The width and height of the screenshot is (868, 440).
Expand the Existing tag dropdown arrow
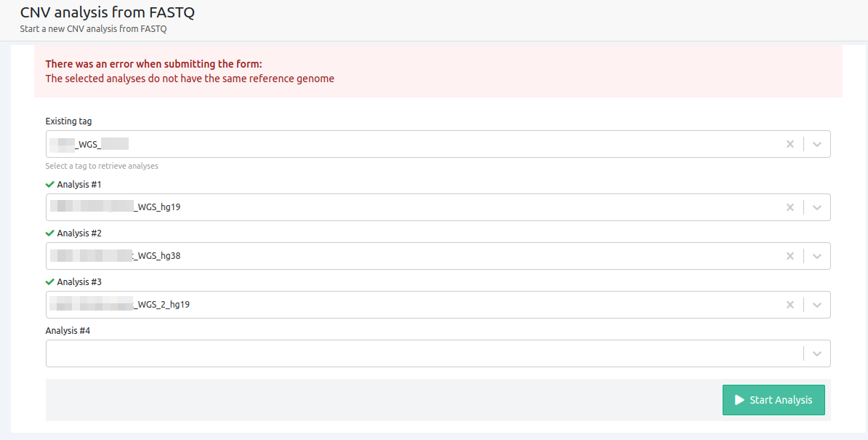click(x=817, y=144)
